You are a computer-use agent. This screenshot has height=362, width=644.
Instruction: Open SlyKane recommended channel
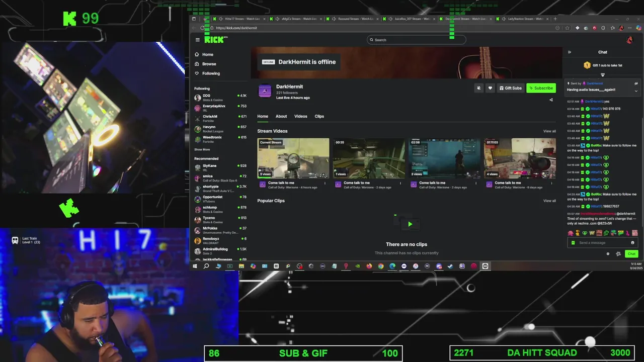[220, 167]
